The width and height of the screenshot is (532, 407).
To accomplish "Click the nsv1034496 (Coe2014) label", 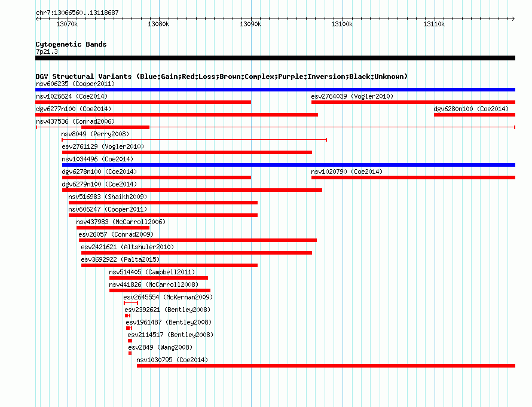I will tap(97, 159).
